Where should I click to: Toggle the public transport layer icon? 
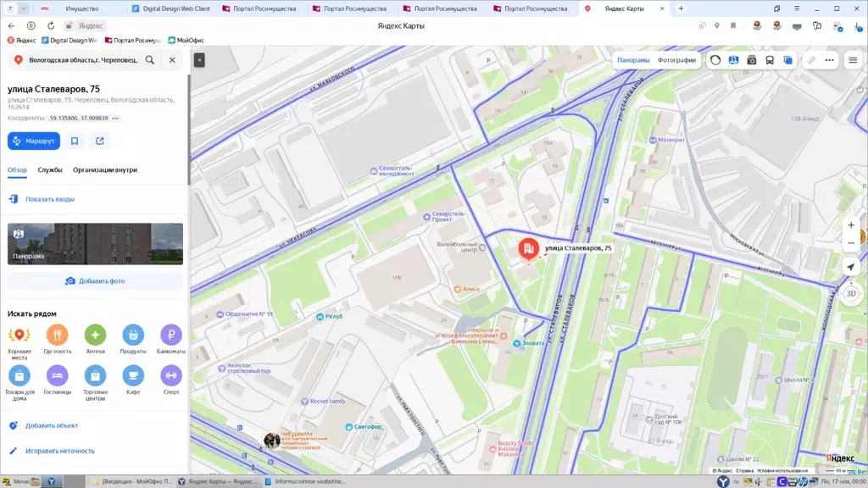click(x=770, y=60)
